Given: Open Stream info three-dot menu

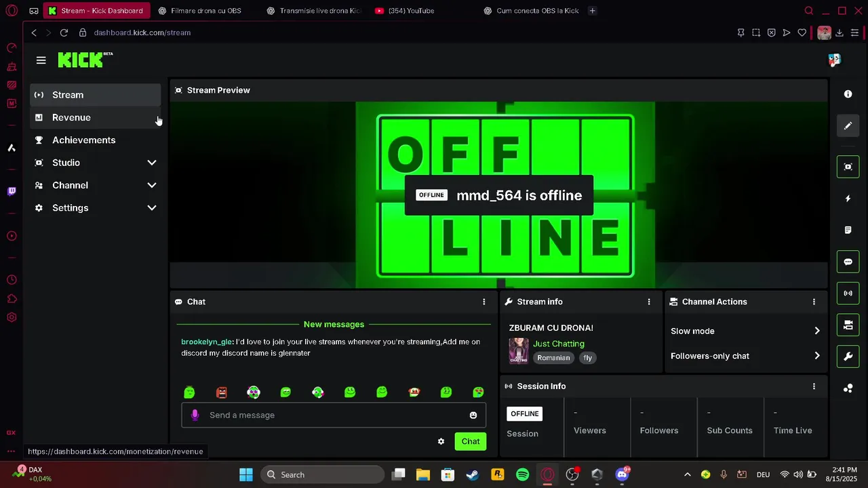Looking at the screenshot, I should (649, 302).
